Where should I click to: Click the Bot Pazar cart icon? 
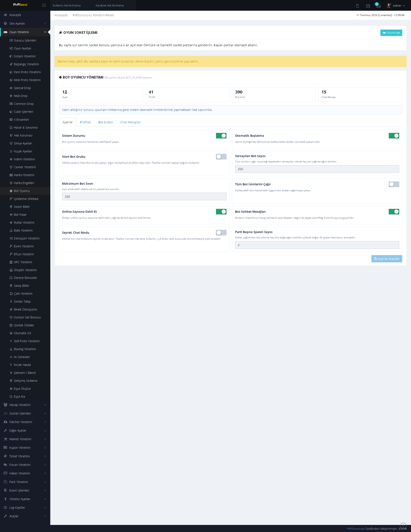pyautogui.click(x=11, y=215)
